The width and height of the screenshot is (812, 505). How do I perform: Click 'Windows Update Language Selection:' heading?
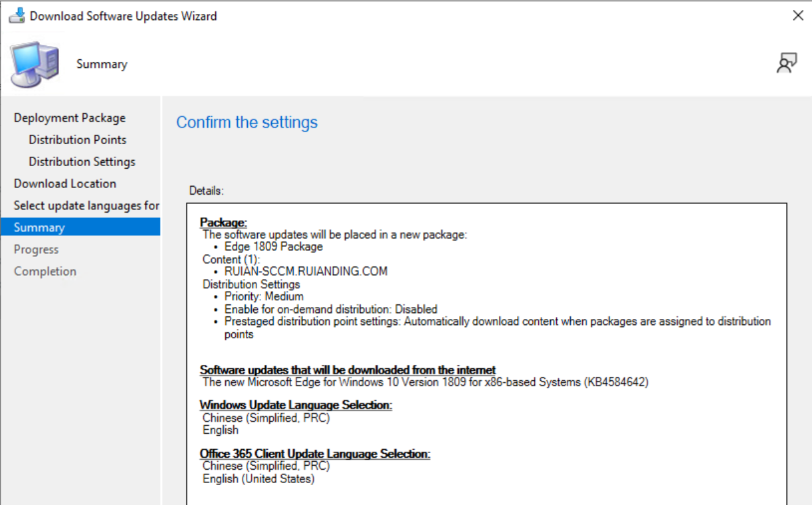[x=296, y=405]
